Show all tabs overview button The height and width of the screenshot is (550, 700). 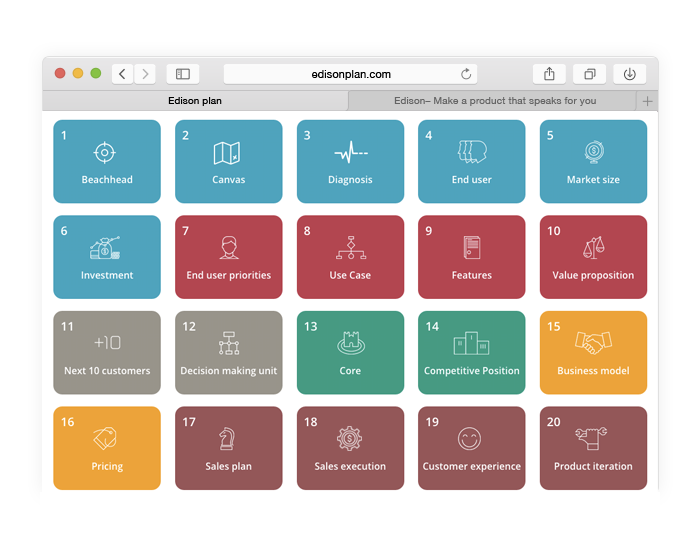[x=589, y=74]
